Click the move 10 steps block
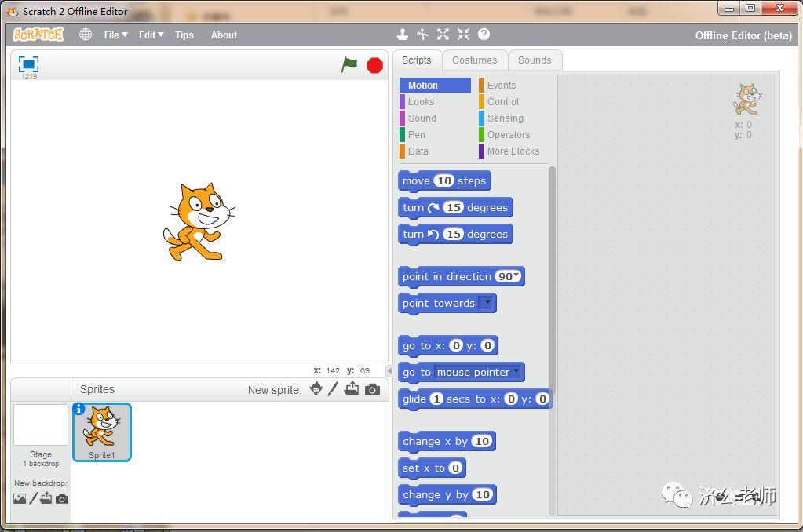 (444, 180)
